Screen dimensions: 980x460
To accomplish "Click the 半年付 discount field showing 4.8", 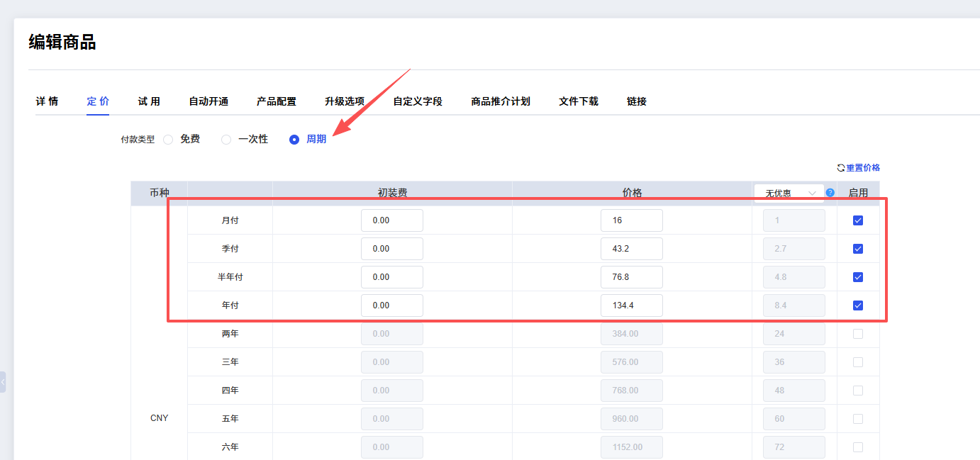I will [794, 277].
